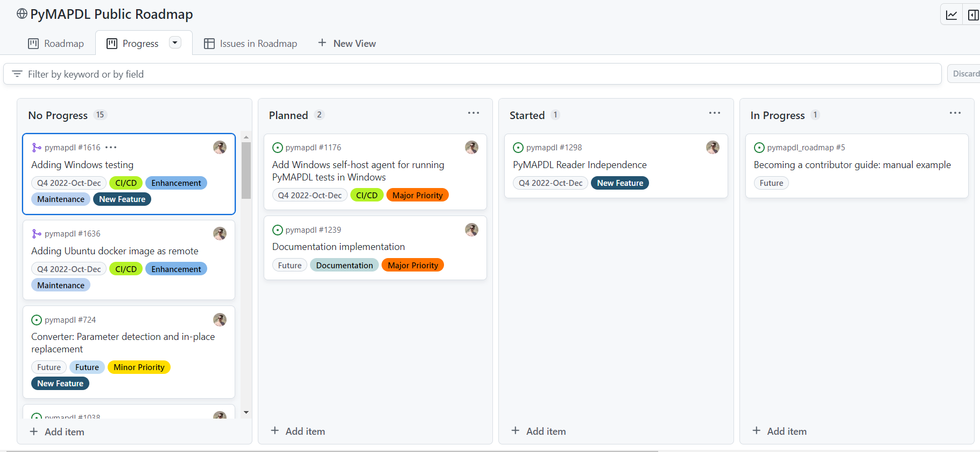Click the open issue icon of pymapdl #724
Viewport: 980px width, 452px height.
coord(37,320)
